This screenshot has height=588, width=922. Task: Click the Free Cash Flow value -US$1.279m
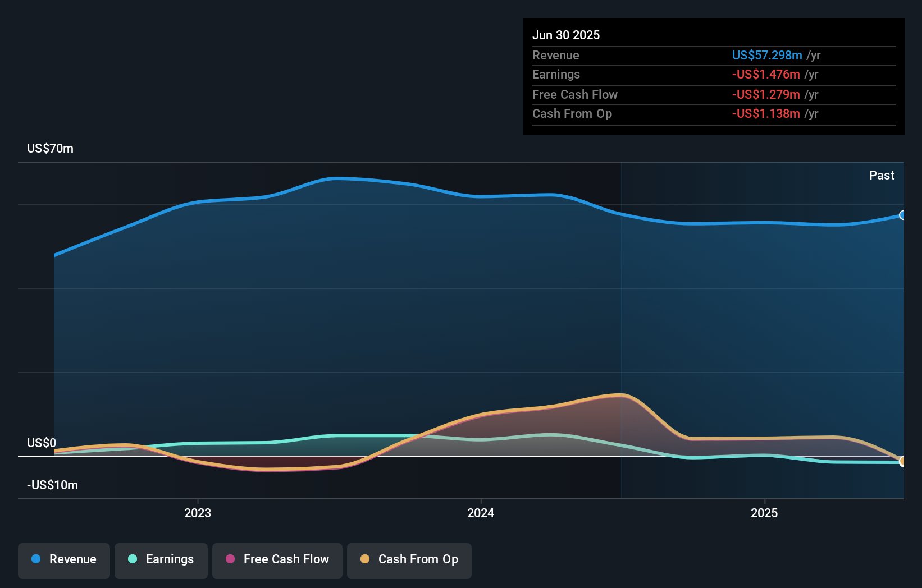pos(766,95)
